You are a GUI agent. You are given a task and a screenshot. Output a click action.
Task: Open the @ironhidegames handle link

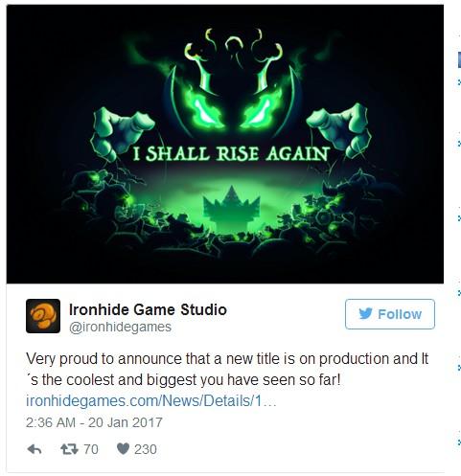pos(121,327)
